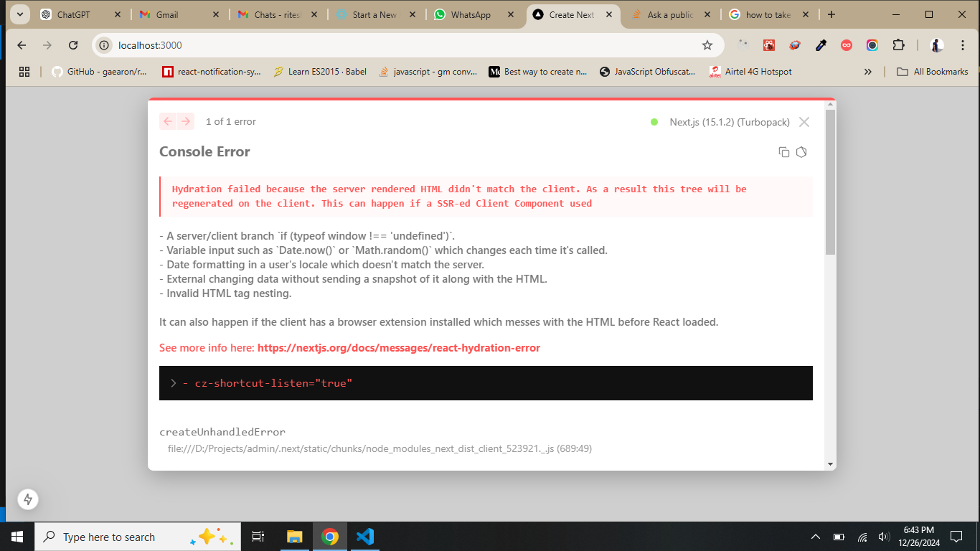The width and height of the screenshot is (980, 551).
Task: Click the overlay scrollbar down arrow
Action: (831, 464)
